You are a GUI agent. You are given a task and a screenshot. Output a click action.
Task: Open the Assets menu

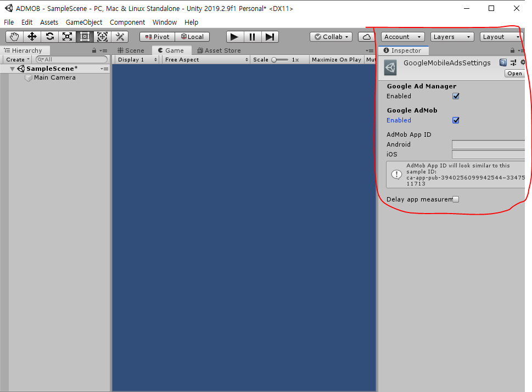point(49,22)
